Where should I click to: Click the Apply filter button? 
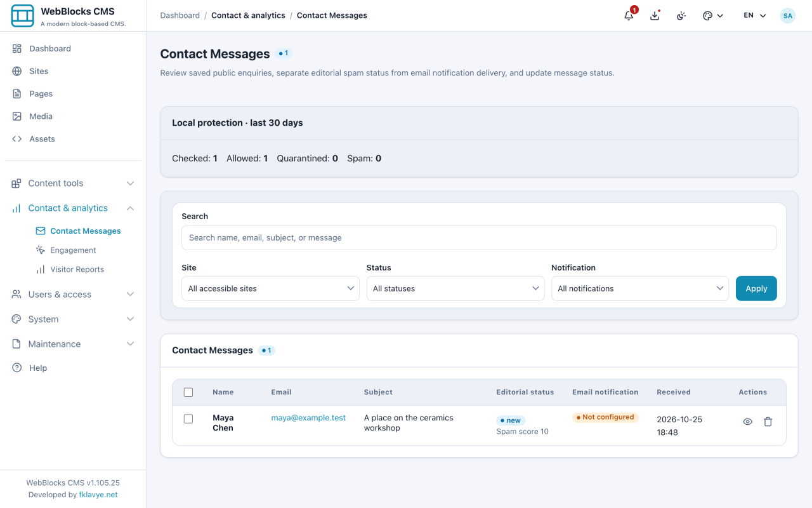[x=756, y=288]
